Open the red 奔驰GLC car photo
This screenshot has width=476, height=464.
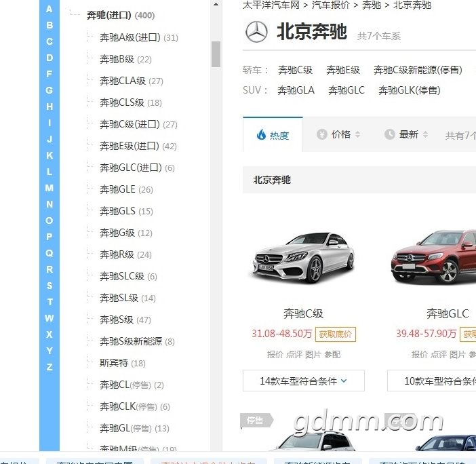433,257
